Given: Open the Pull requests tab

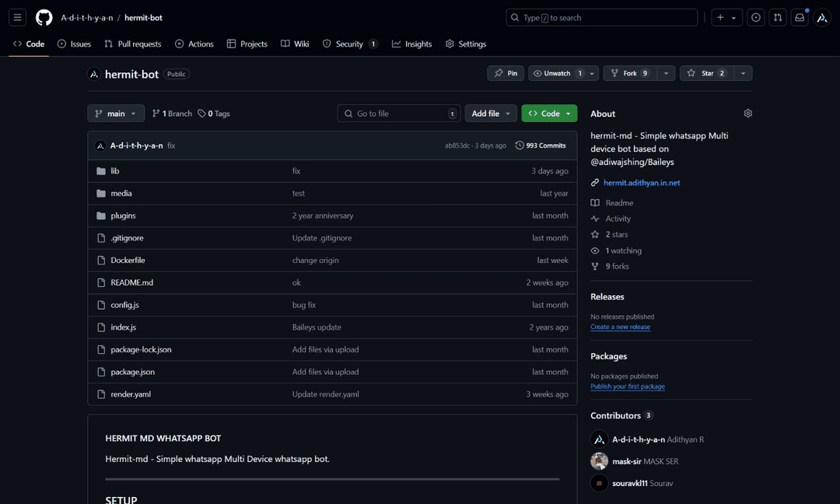Looking at the screenshot, I should 133,44.
